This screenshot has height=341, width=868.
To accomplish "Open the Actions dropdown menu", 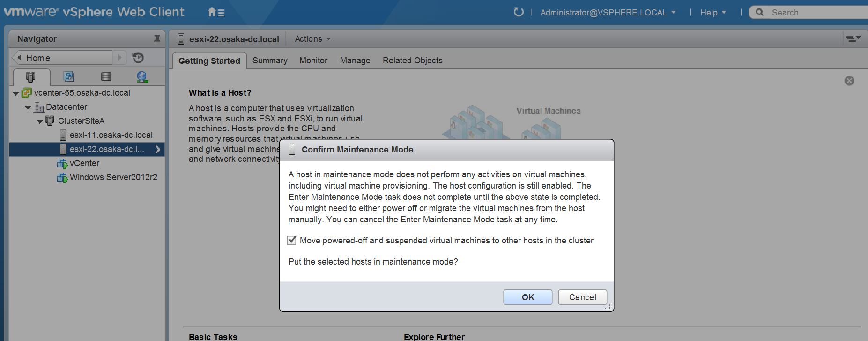I will pyautogui.click(x=312, y=39).
